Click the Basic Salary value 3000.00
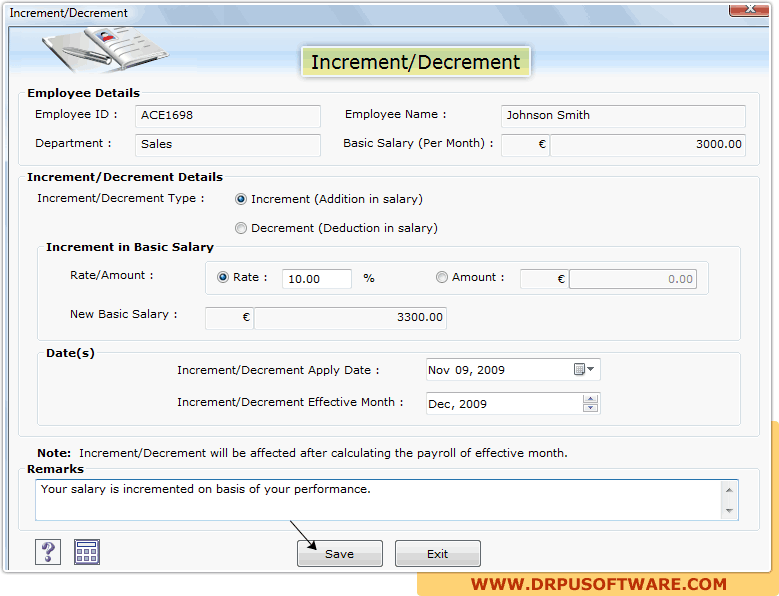The width and height of the screenshot is (779, 596). tap(648, 145)
